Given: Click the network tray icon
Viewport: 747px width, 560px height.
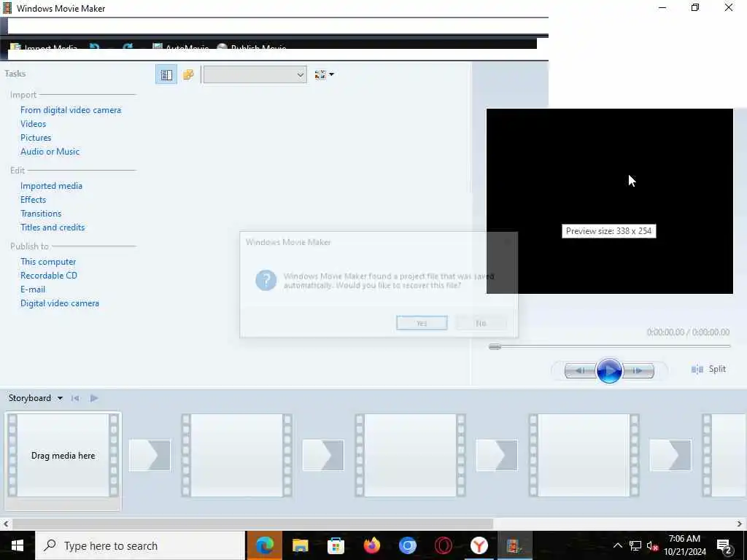Looking at the screenshot, I should click(635, 545).
